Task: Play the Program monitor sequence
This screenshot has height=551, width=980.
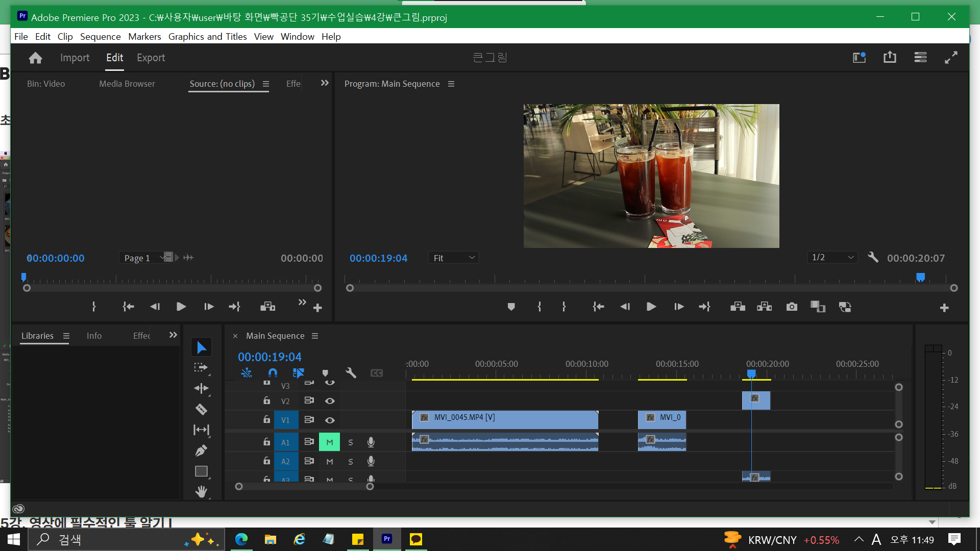Action: click(651, 307)
